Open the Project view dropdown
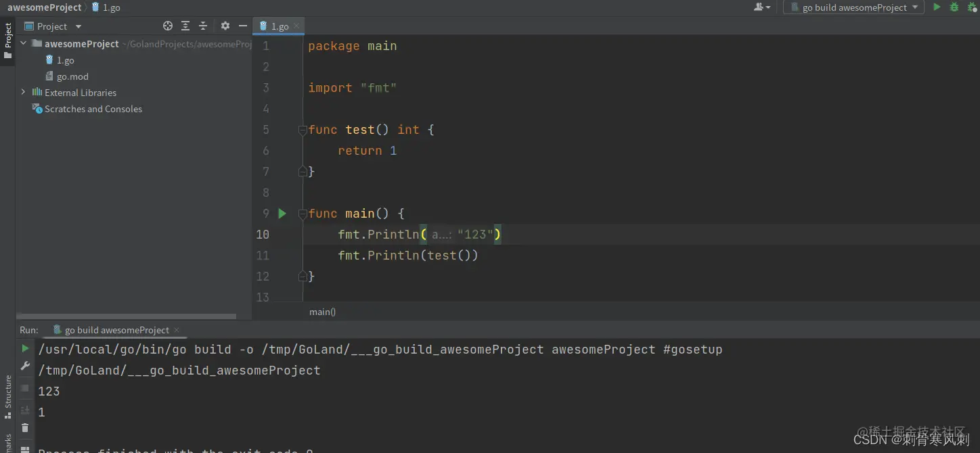The height and width of the screenshot is (453, 980). tap(53, 26)
